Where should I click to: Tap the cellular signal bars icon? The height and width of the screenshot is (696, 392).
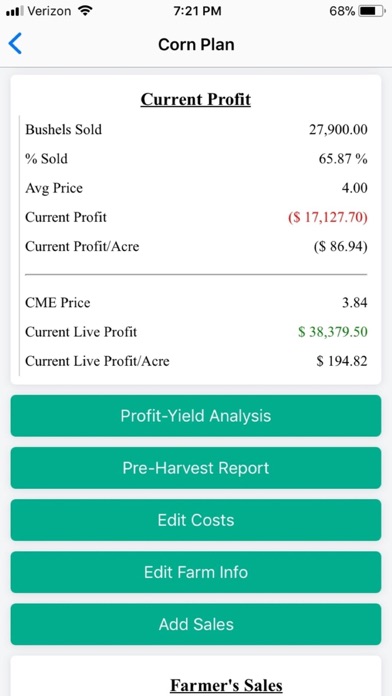coord(15,12)
